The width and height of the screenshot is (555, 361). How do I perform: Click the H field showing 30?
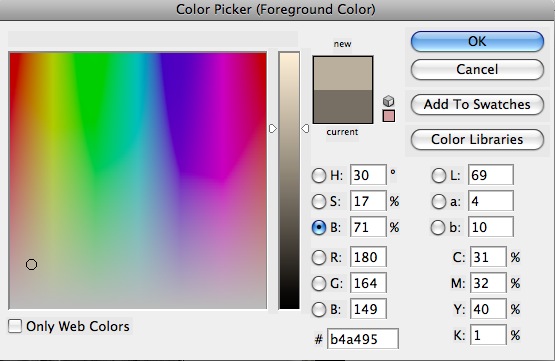click(368, 175)
